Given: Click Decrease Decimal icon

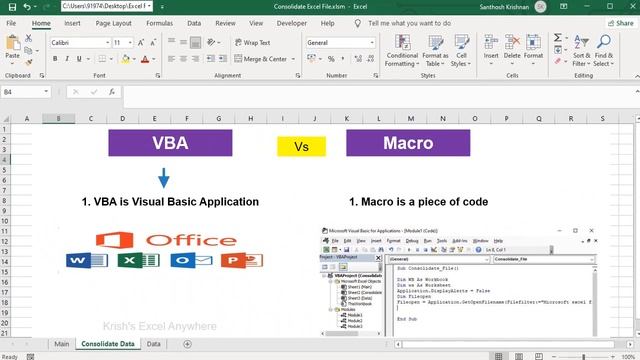Looking at the screenshot, I should [371, 59].
